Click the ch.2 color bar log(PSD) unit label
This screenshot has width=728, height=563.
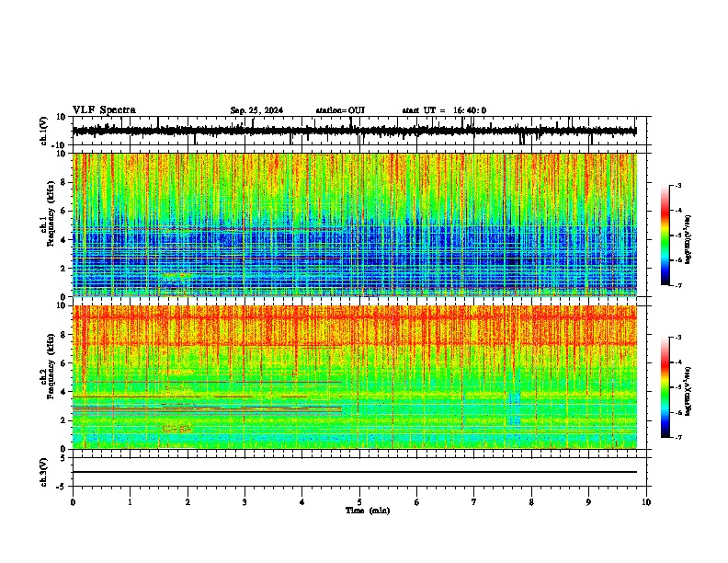pos(688,391)
